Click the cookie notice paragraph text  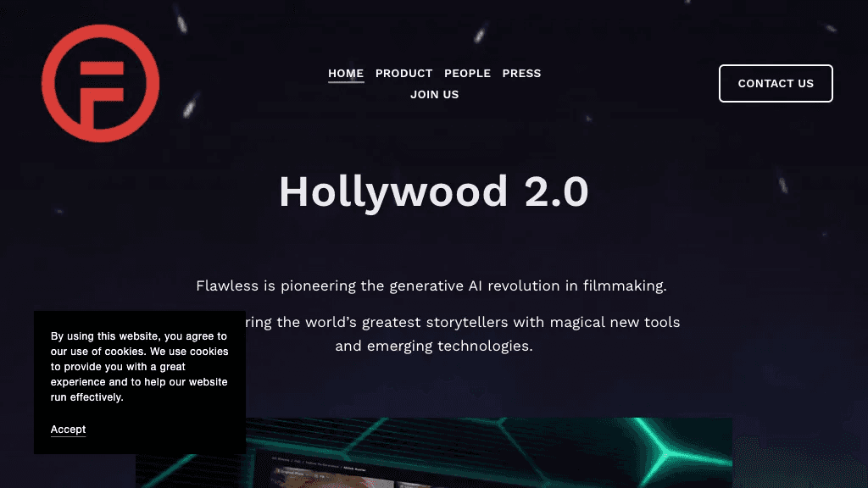click(x=140, y=367)
